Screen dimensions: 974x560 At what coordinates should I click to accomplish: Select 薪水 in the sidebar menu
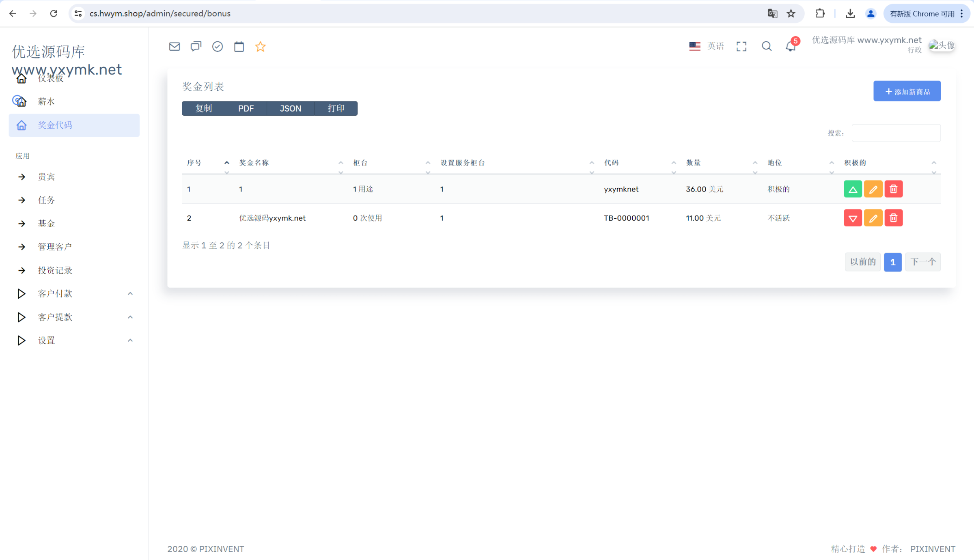(x=46, y=101)
